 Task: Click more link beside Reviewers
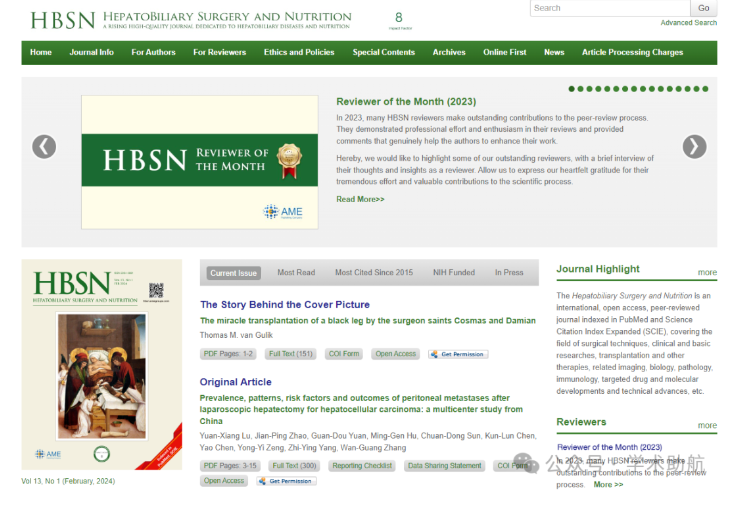[x=707, y=425]
